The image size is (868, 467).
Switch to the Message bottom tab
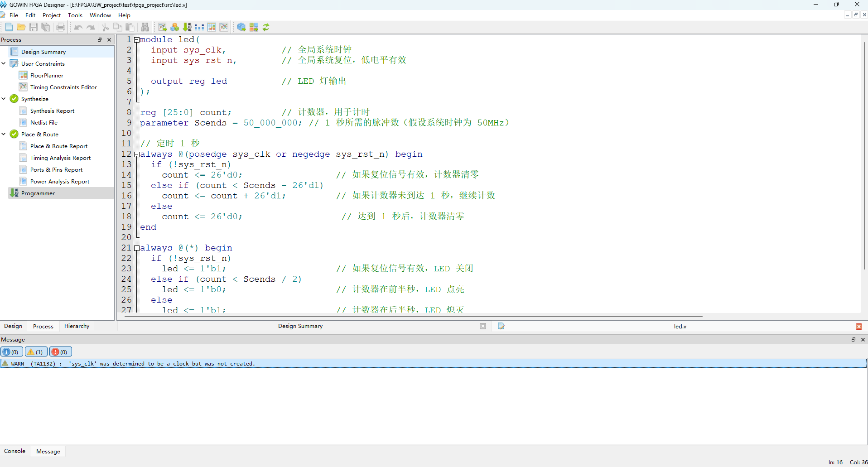tap(48, 451)
